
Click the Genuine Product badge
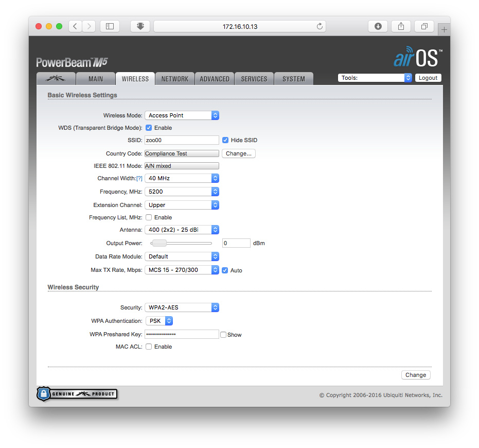coord(77,394)
